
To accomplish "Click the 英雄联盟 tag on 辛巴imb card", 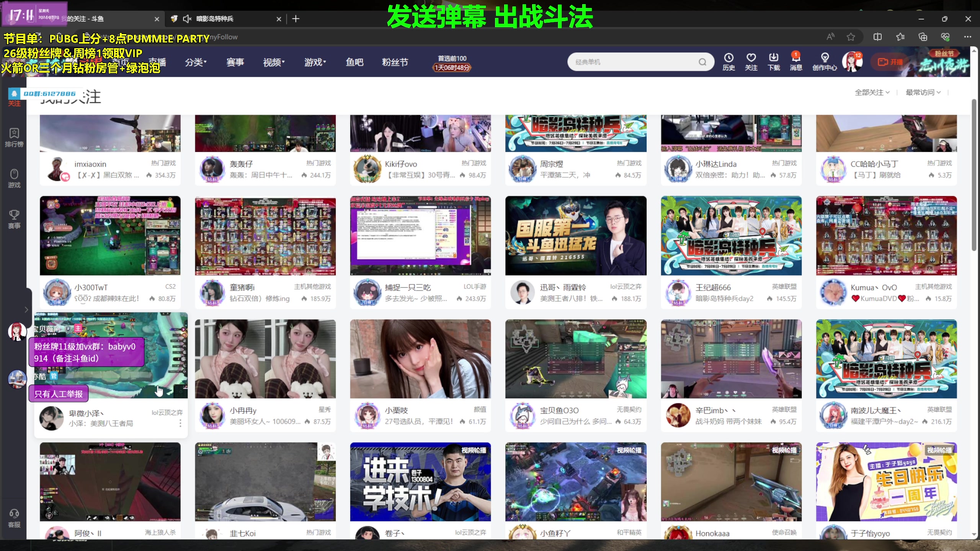I will pyautogui.click(x=784, y=409).
